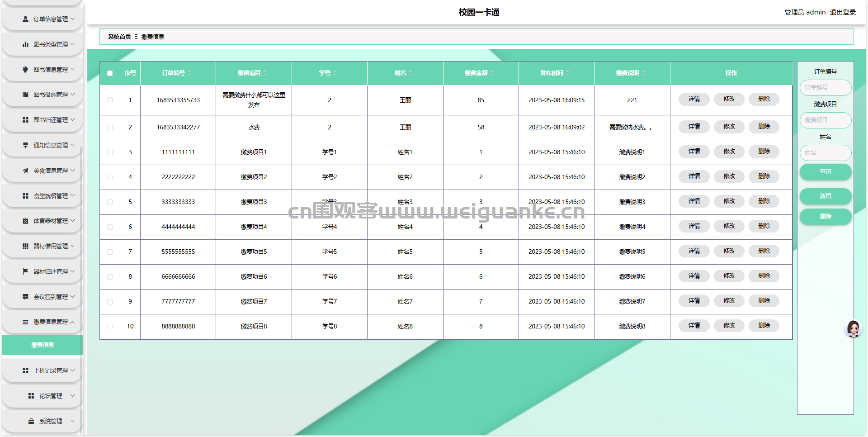868x437 pixels.
Task: Click 删除 for order 7777777777
Action: pyautogui.click(x=764, y=301)
